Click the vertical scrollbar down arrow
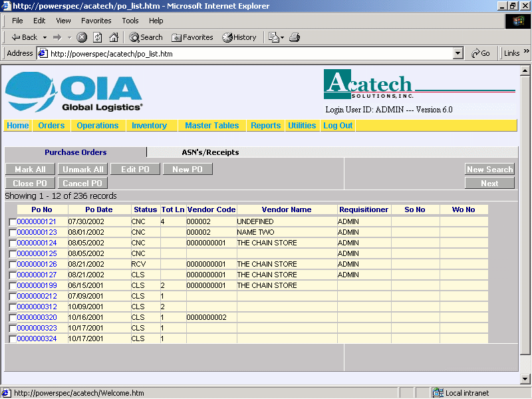532x399 pixels. (525, 378)
